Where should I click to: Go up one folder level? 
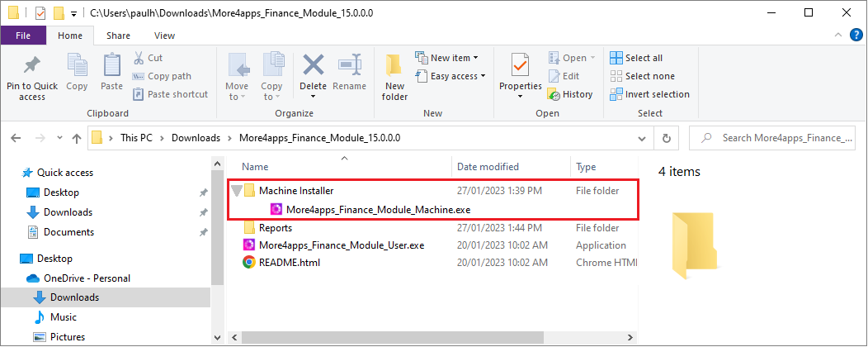(x=77, y=138)
